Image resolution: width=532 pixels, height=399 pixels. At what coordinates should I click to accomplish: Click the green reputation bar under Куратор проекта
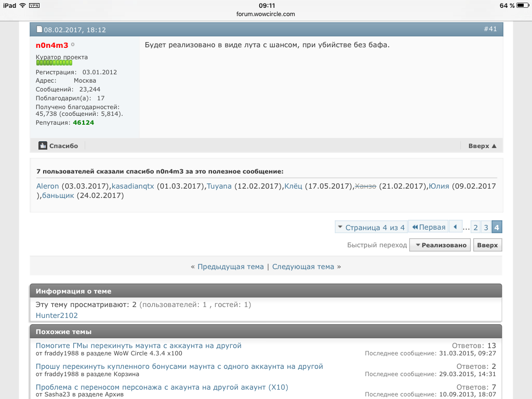tap(54, 63)
